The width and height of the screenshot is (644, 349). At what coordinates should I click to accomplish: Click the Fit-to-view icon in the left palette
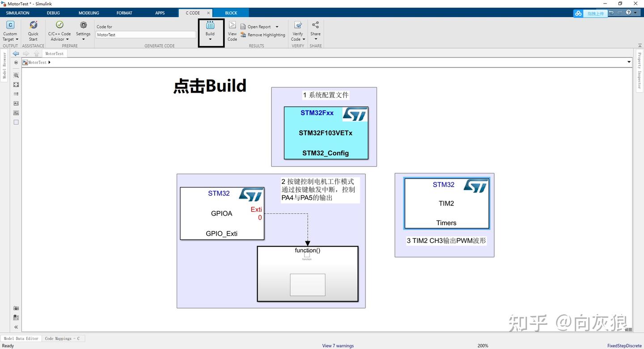(x=16, y=85)
